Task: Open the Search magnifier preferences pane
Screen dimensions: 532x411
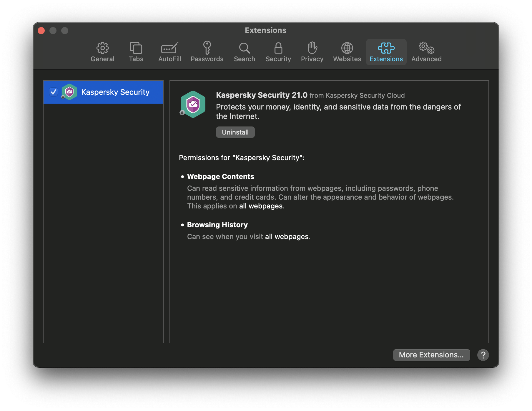Action: pos(245,52)
